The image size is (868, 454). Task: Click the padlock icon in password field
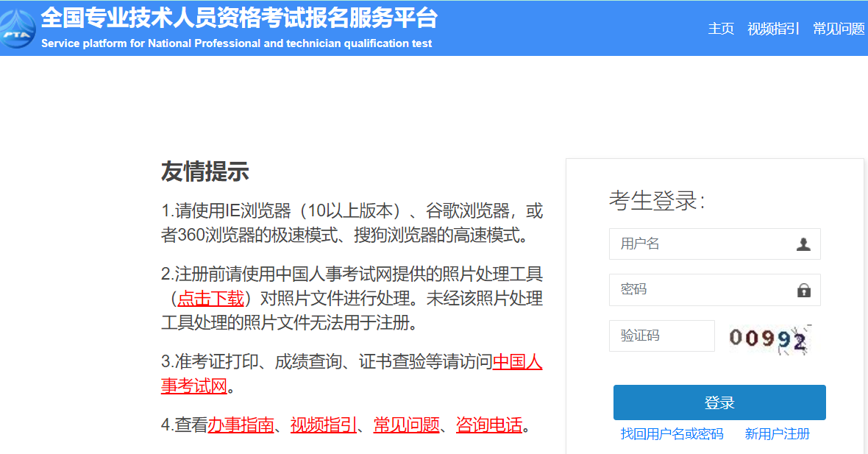(x=804, y=289)
